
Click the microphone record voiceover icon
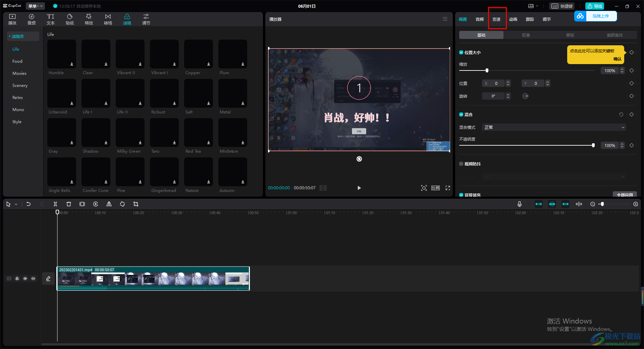520,204
